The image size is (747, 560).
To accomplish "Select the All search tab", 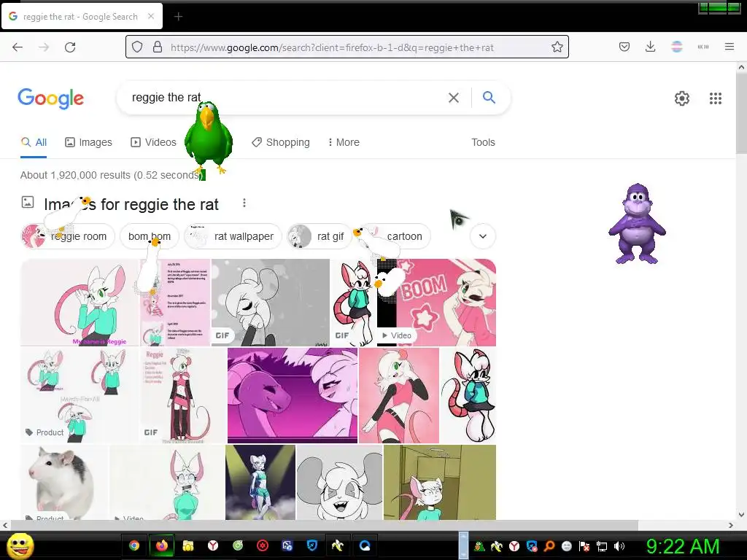I will [x=34, y=142].
